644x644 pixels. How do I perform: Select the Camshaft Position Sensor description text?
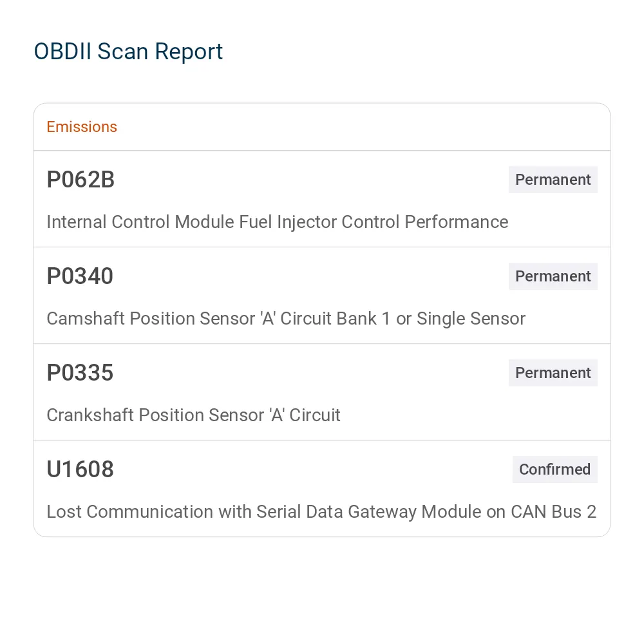[x=286, y=318]
